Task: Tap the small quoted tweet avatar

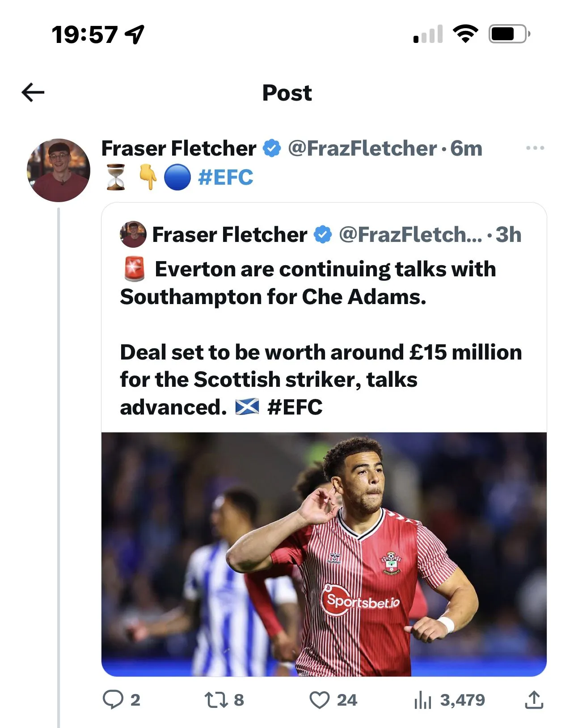Action: [133, 234]
